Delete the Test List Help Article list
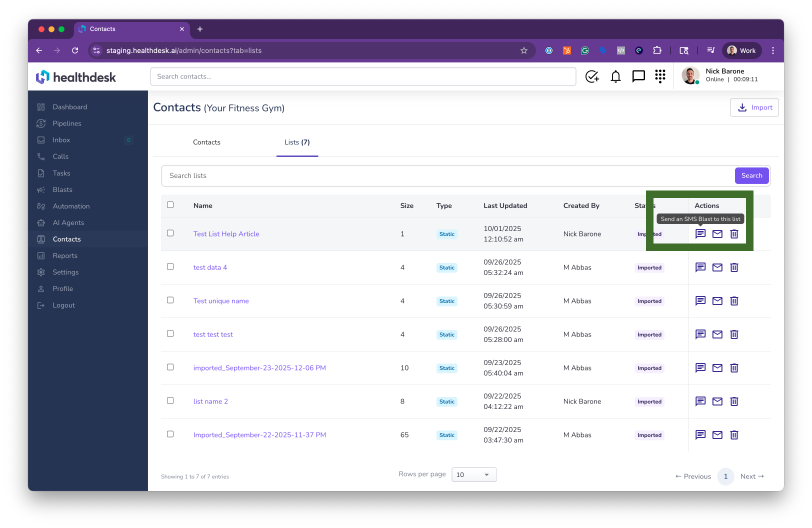The width and height of the screenshot is (812, 528). pos(734,234)
